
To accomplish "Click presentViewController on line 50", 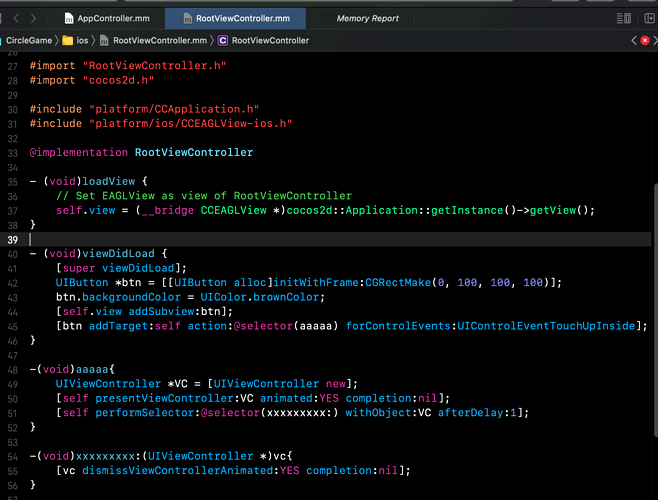I will [x=164, y=398].
